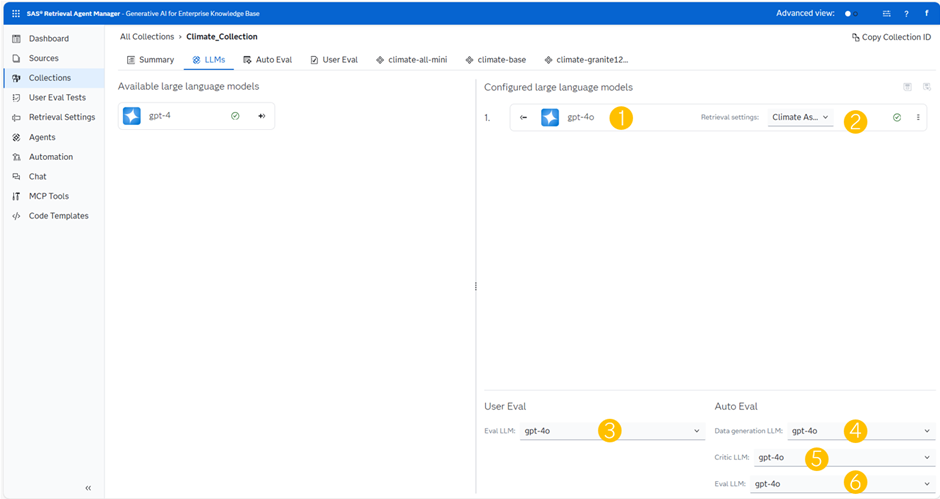The width and height of the screenshot is (940, 499).
Task: Select the LLMs tab
Action: pyautogui.click(x=209, y=60)
